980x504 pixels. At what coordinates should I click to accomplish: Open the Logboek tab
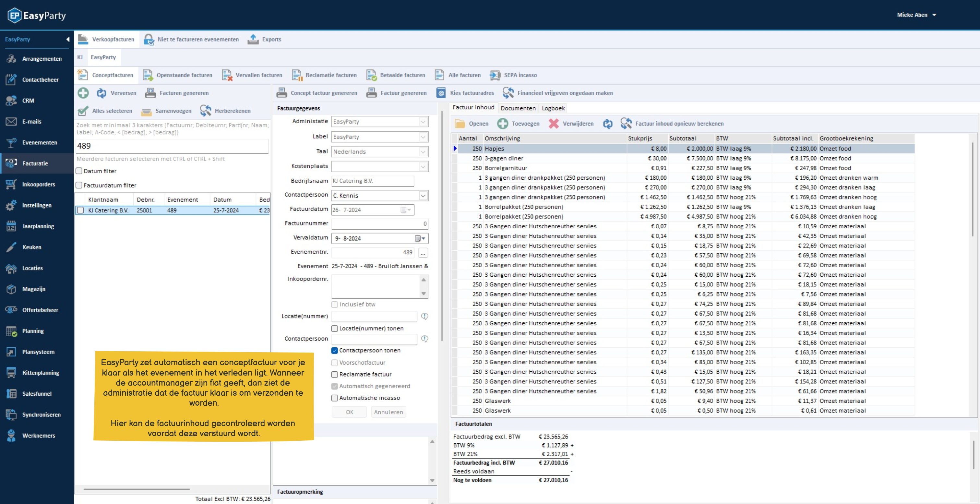[x=553, y=108]
